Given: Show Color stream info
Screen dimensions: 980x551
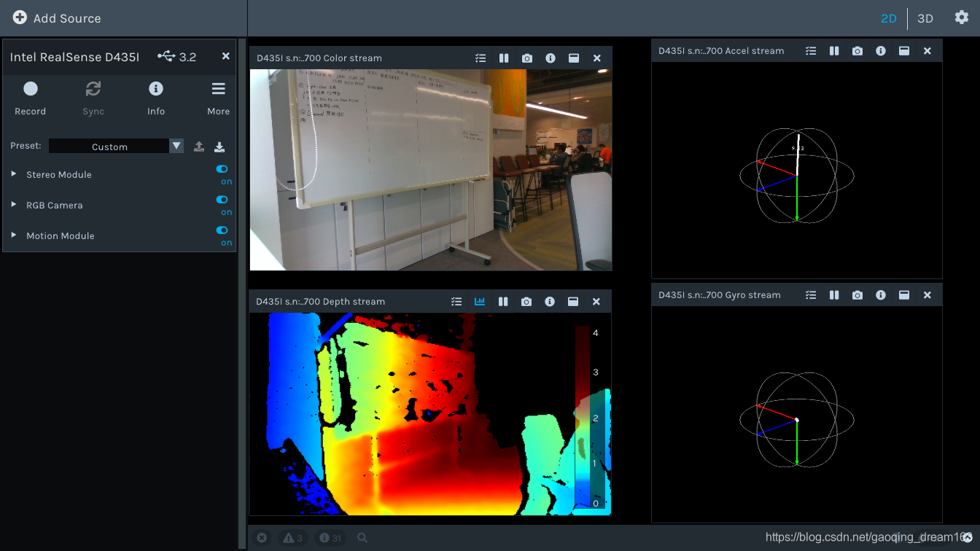Looking at the screenshot, I should [551, 58].
